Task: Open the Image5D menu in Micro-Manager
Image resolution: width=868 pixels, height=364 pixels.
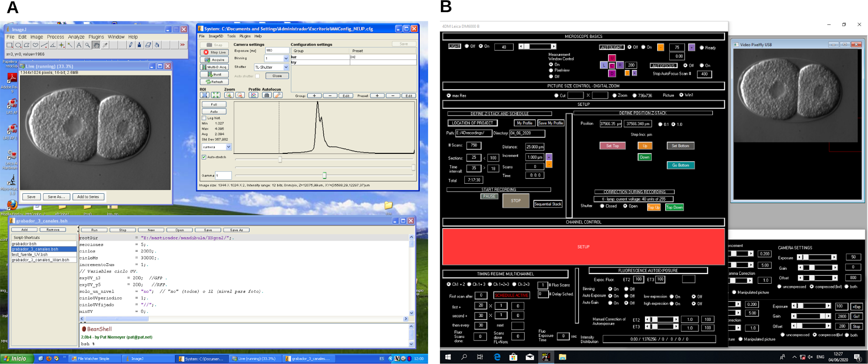Action: [216, 36]
